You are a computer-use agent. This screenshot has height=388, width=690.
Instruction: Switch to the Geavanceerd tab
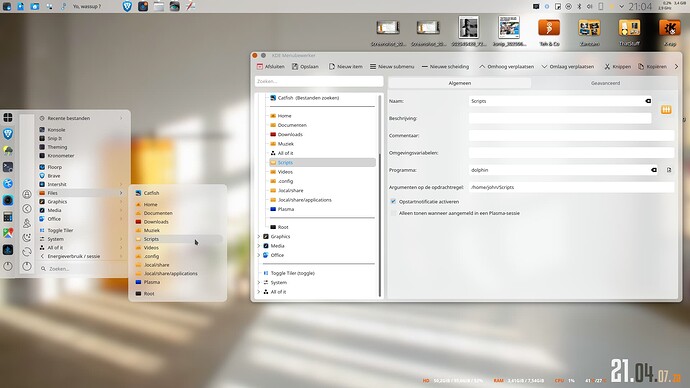[x=605, y=83]
